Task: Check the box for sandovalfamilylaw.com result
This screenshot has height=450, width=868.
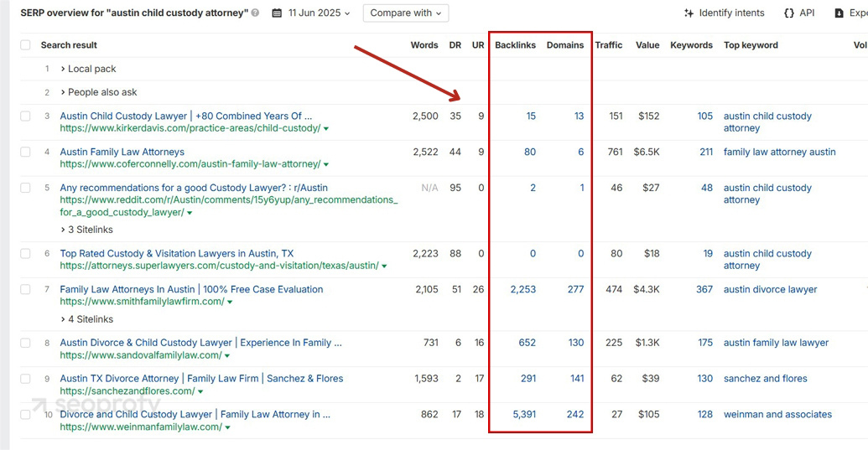Action: [x=25, y=343]
